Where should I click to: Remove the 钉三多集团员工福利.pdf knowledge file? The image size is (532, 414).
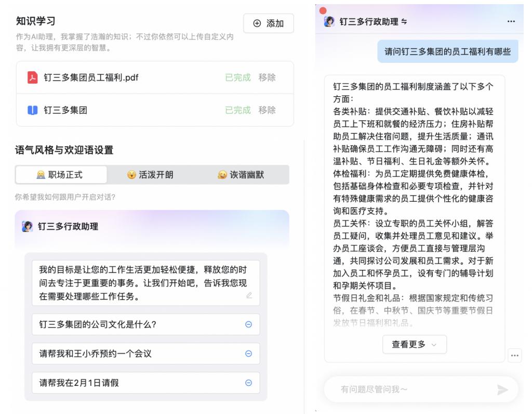point(267,77)
